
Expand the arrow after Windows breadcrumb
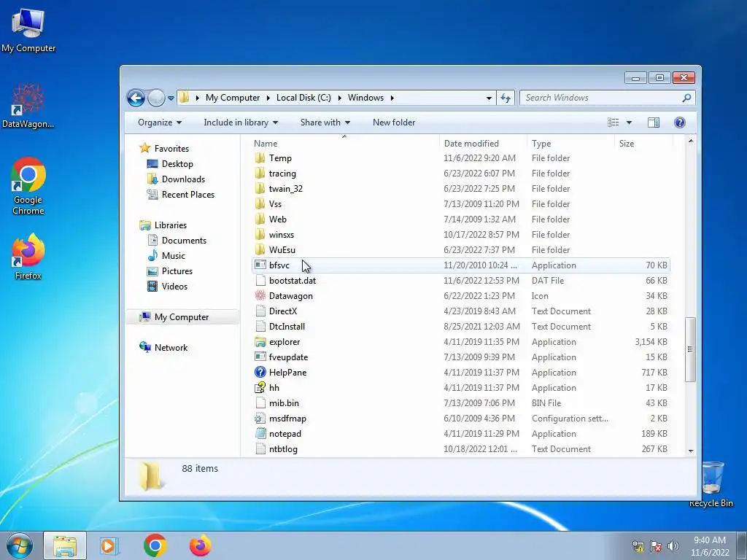pos(392,98)
